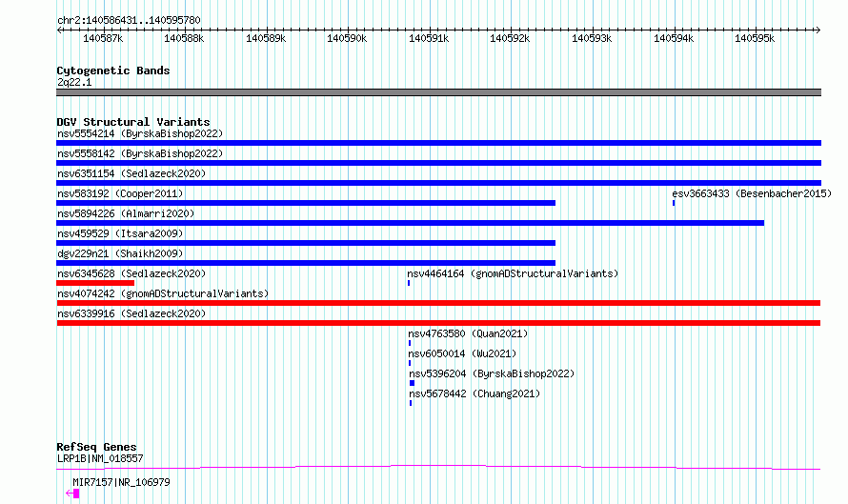Click the 2q22.1 band label
The image size is (848, 504).
point(74,82)
